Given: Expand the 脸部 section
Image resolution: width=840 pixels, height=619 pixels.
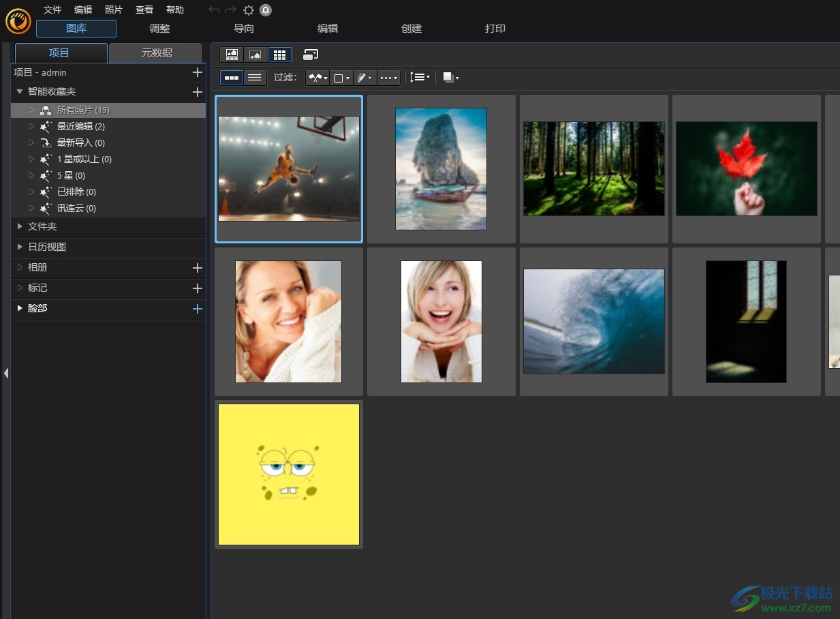Looking at the screenshot, I should tap(20, 308).
